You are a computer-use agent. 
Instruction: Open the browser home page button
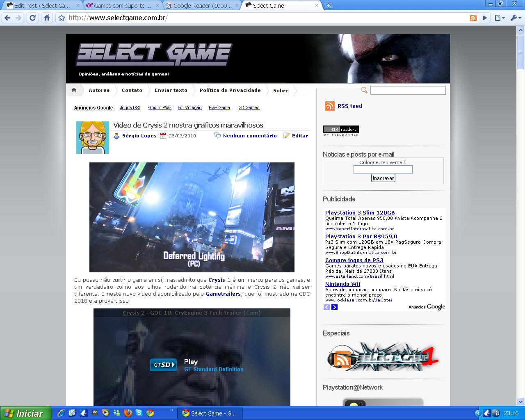(47, 18)
